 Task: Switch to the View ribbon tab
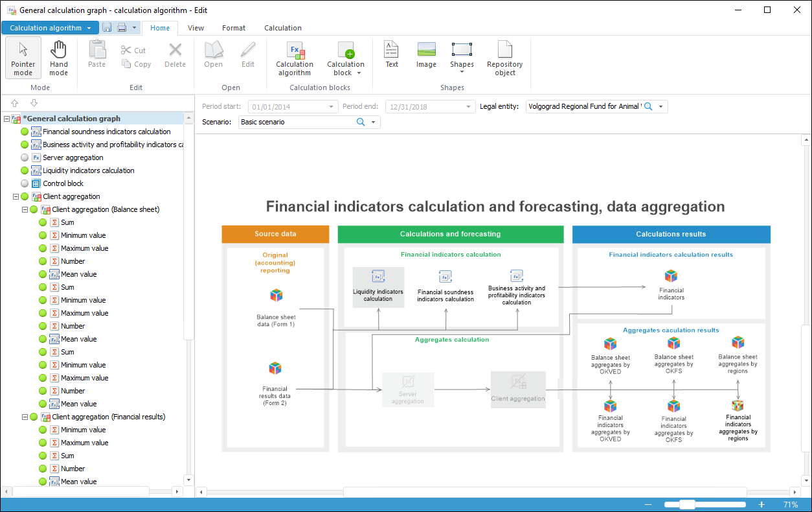[x=196, y=28]
